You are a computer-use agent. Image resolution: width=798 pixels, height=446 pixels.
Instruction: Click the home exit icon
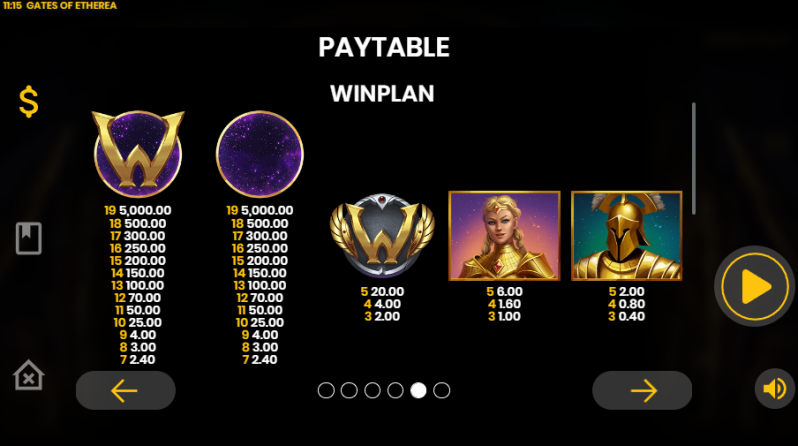click(28, 375)
